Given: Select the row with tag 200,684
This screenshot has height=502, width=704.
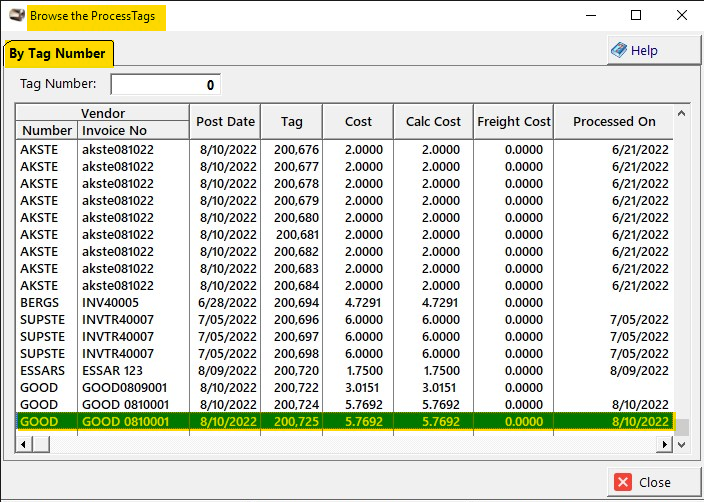Looking at the screenshot, I should click(x=345, y=286).
